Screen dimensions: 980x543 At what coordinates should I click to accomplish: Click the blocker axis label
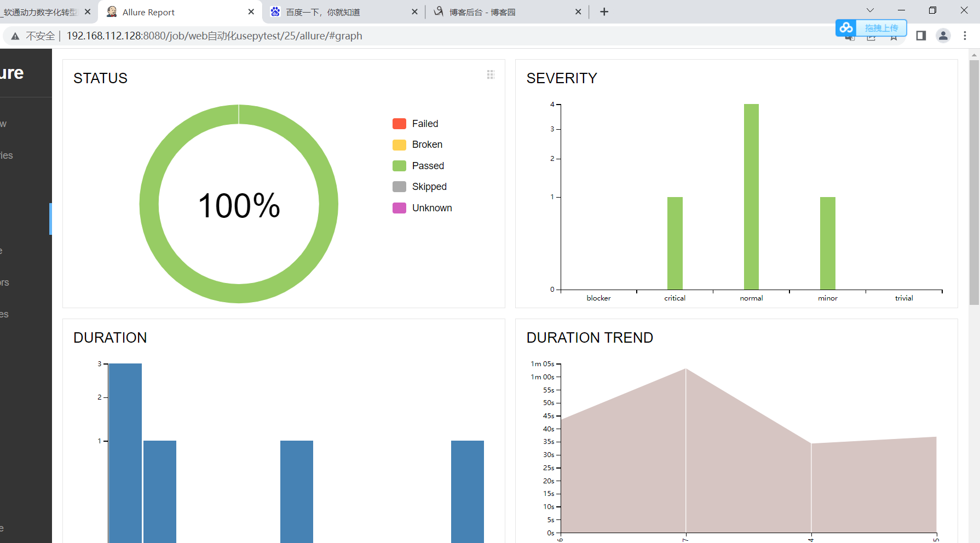click(598, 298)
